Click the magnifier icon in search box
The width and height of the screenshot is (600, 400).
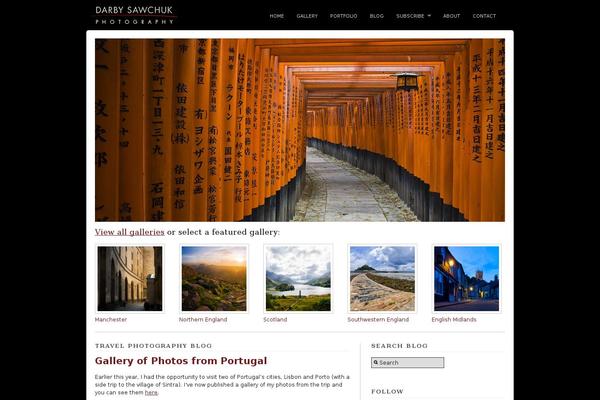pos(376,362)
